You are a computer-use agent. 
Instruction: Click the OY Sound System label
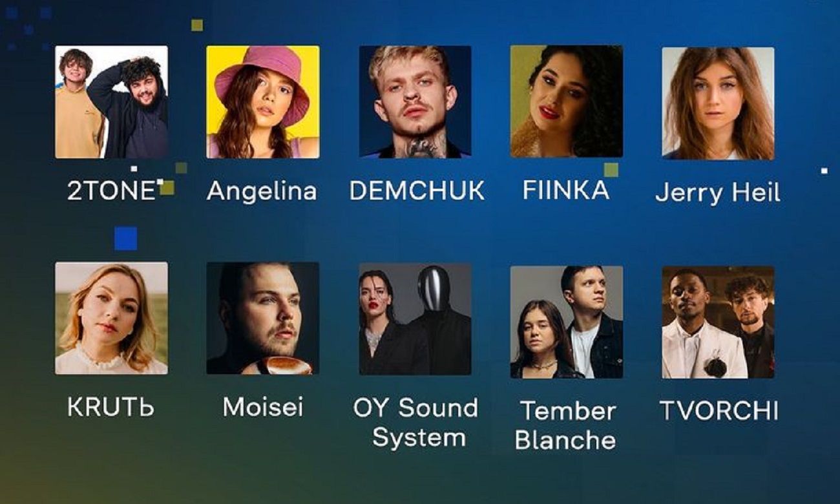[416, 423]
